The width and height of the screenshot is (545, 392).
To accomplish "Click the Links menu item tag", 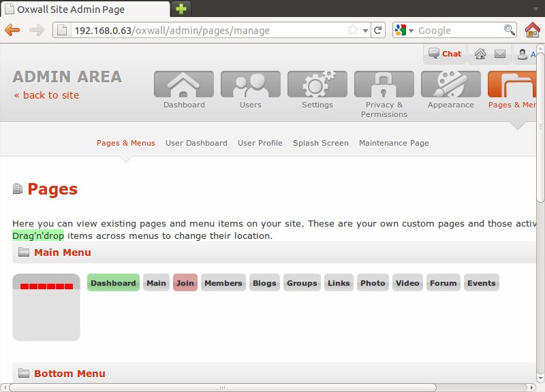I will [x=339, y=282].
